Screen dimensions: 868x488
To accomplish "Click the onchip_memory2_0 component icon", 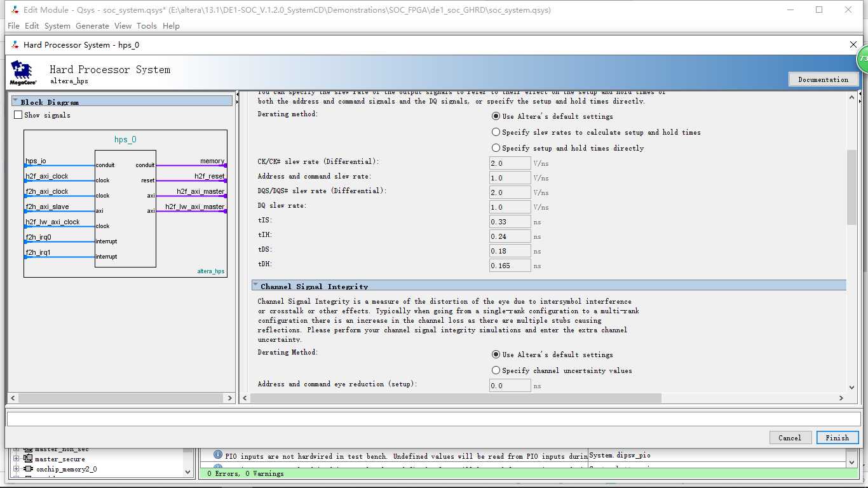I will 29,469.
